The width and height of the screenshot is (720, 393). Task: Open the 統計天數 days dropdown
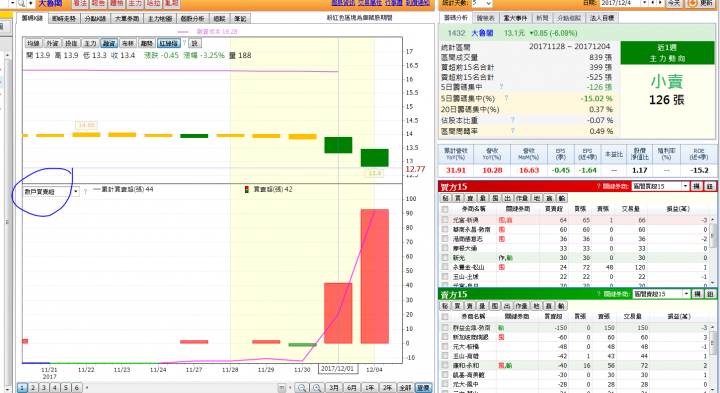(489, 3)
